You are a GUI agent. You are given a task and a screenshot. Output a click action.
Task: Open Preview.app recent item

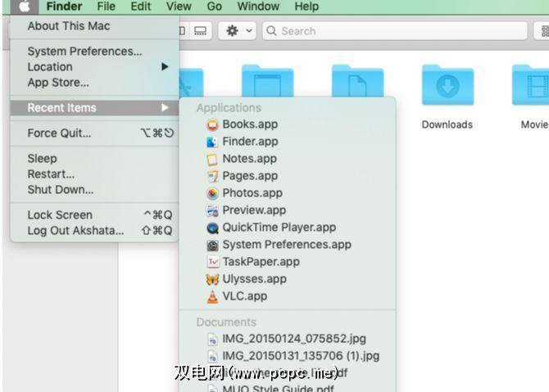coord(287,210)
